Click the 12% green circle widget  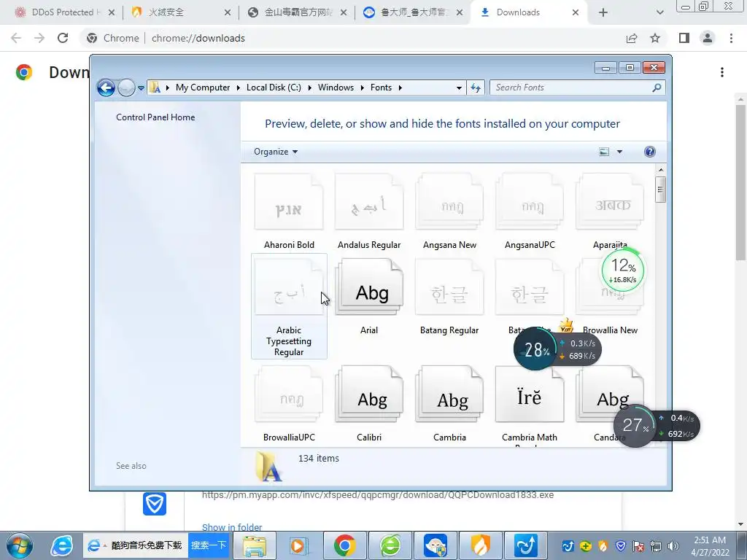click(623, 271)
